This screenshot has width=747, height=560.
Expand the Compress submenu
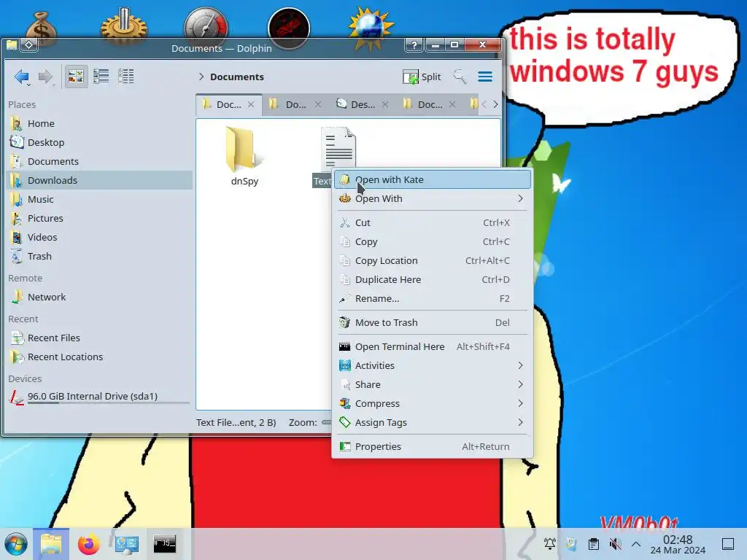433,404
